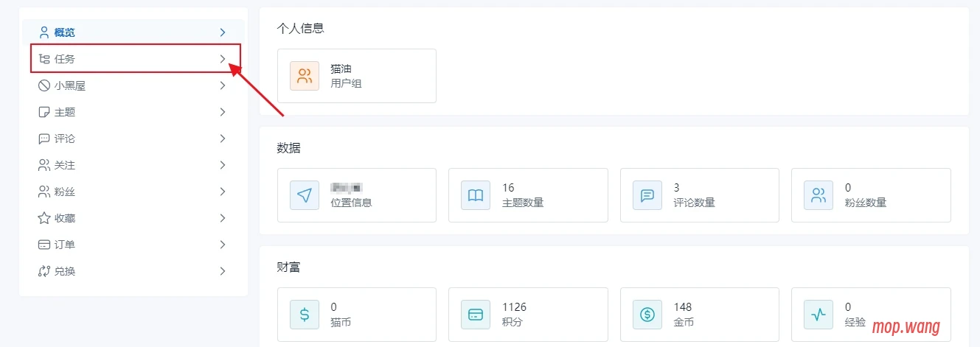Click the open-book topic count icon
This screenshot has height=347, width=980.
(x=476, y=195)
